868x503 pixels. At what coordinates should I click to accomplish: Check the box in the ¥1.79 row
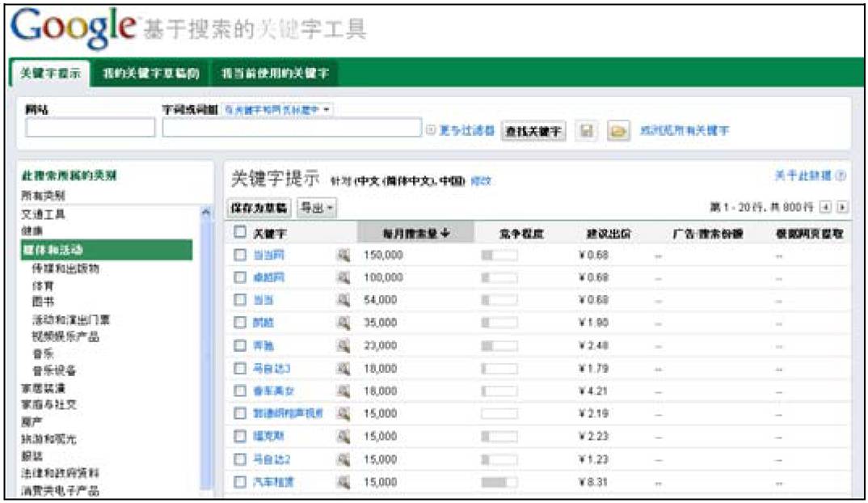(240, 369)
